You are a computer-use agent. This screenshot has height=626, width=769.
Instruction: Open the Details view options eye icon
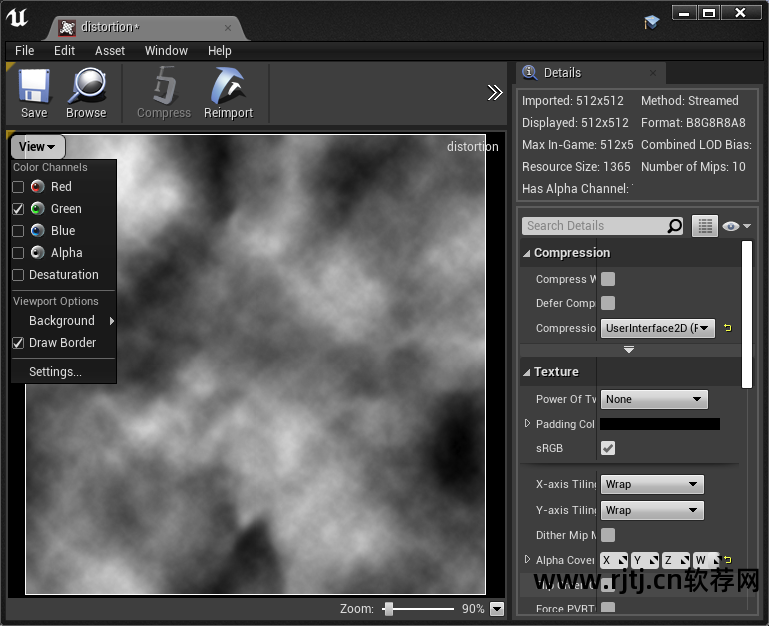pos(736,226)
